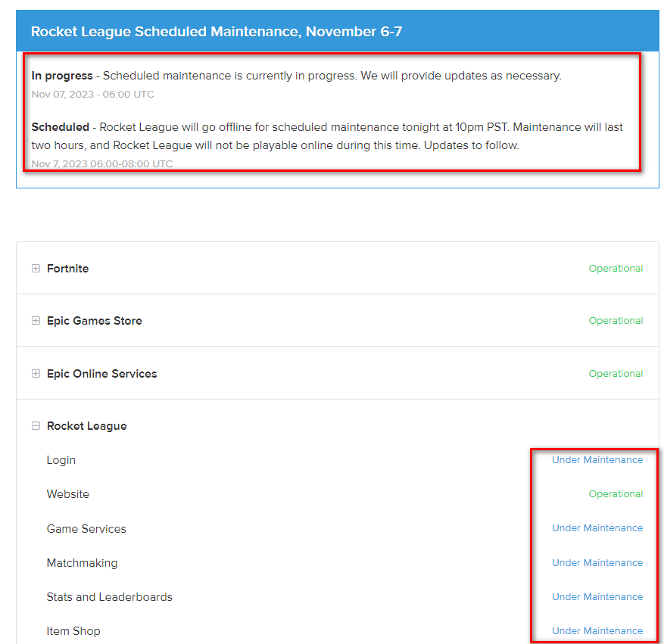Click Game Services' Under Maintenance status
664x644 pixels.
pos(597,528)
